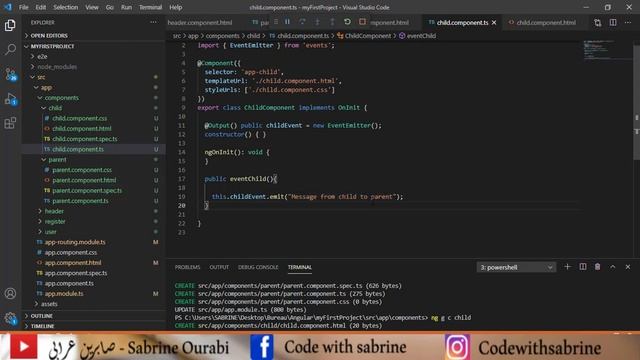Kill the active terminal
This screenshot has height=360, width=640.
coord(598,267)
